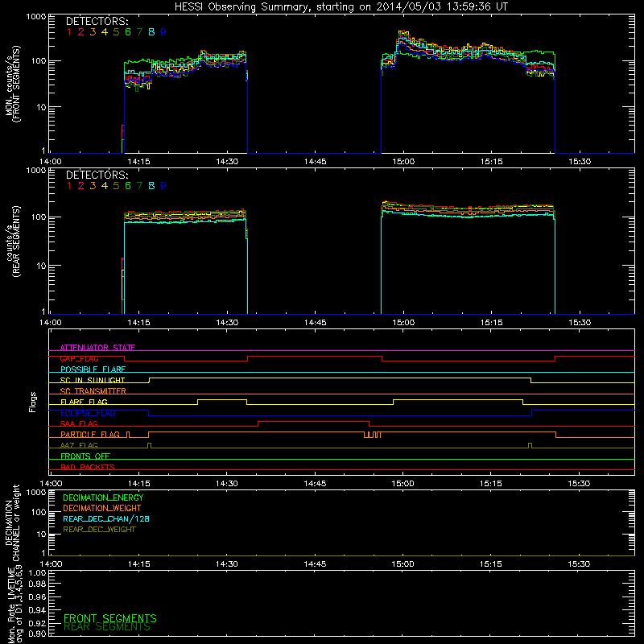Select magenta detector 2 in front segments legend

pyautogui.click(x=81, y=32)
